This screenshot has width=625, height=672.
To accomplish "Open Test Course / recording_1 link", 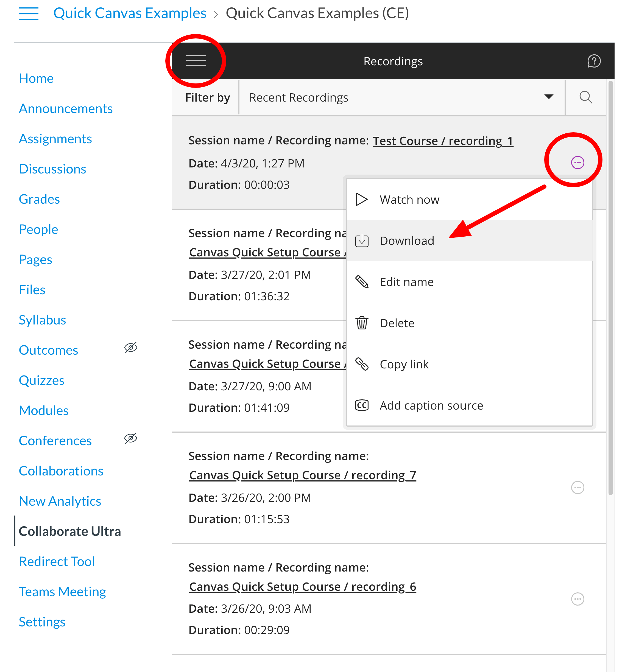I will coord(443,141).
